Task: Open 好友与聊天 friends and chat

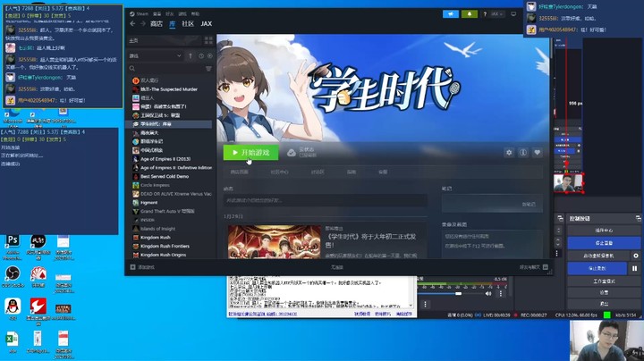Action: point(534,267)
